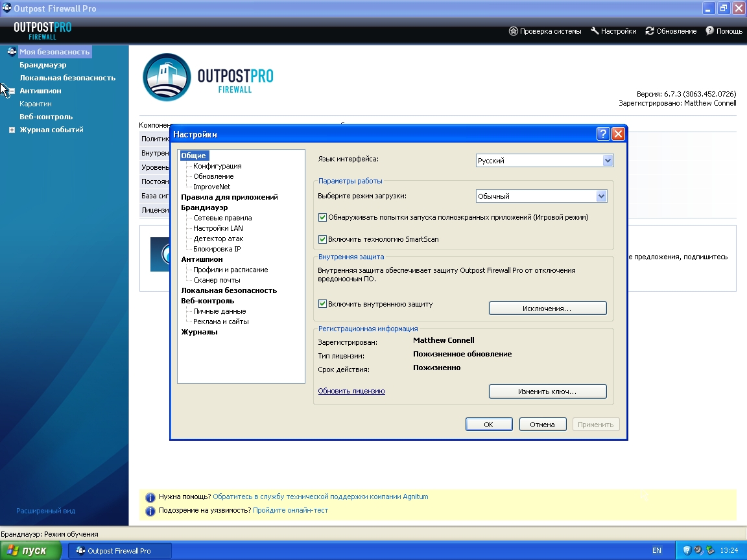747x560 pixels.
Task: Open the Язык интерфейса dropdown
Action: 545,161
